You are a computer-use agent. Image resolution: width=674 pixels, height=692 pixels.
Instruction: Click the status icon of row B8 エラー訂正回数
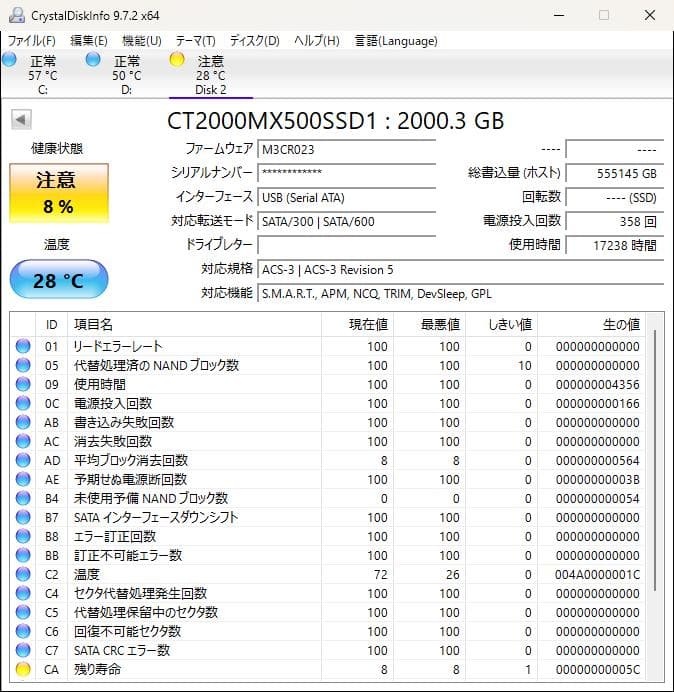point(23,536)
